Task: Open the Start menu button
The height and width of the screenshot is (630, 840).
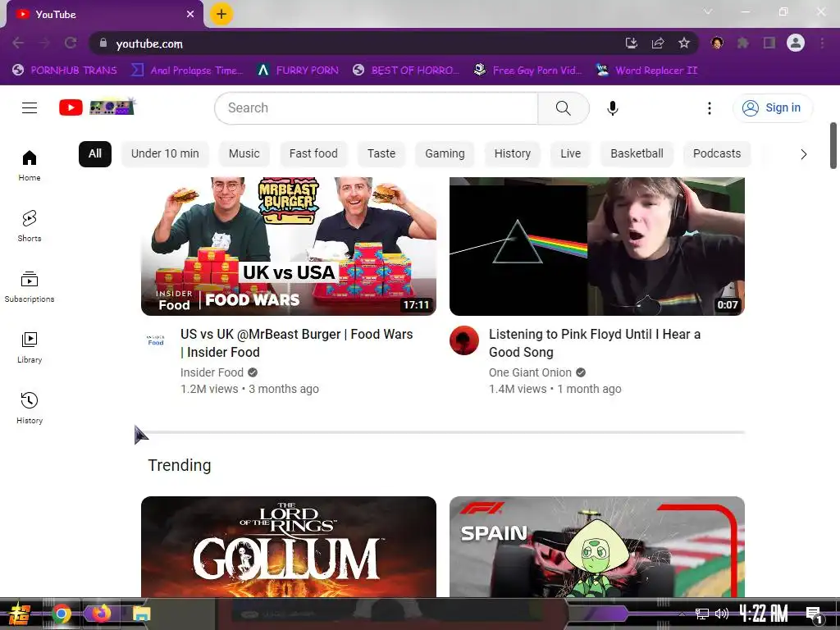Action: (x=19, y=614)
